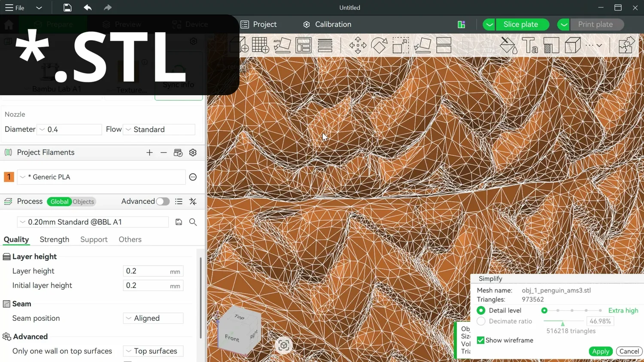Save the 0.20mm Standard process preset
This screenshot has width=644, height=362.
pos(179,222)
